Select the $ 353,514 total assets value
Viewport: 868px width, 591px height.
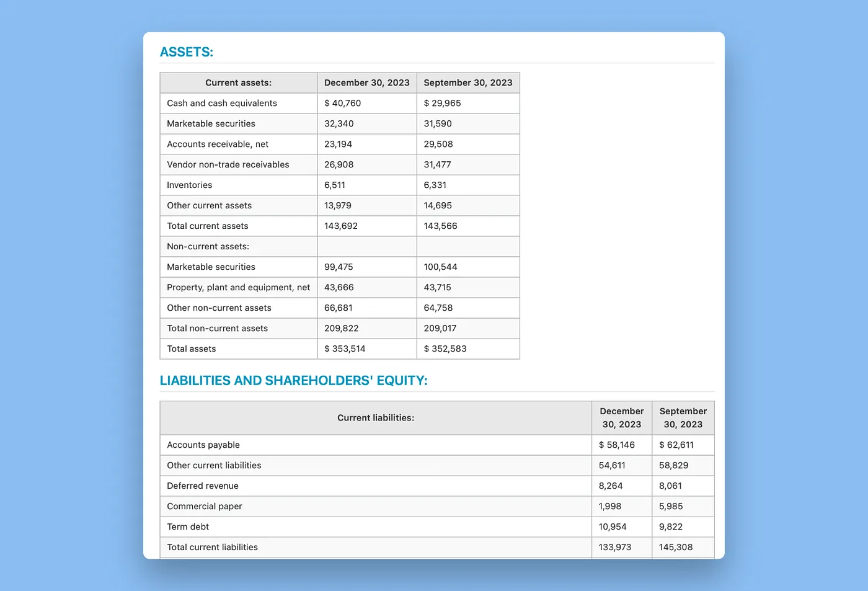tap(345, 349)
